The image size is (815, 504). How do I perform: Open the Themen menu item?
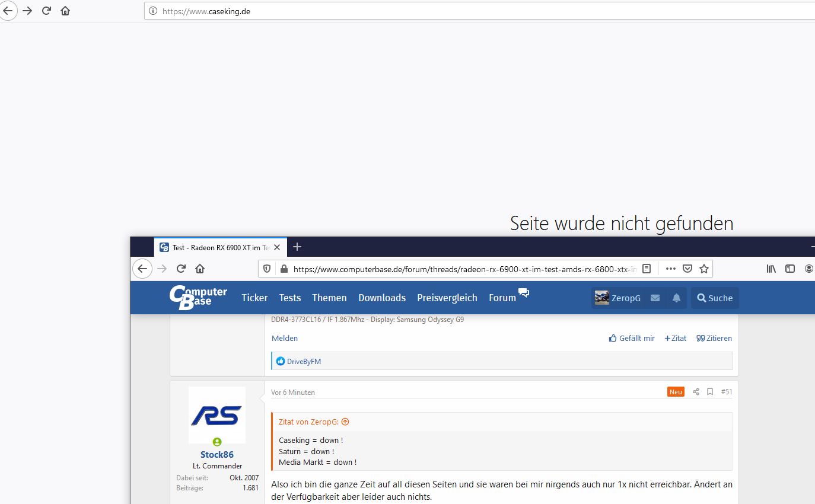click(x=329, y=298)
